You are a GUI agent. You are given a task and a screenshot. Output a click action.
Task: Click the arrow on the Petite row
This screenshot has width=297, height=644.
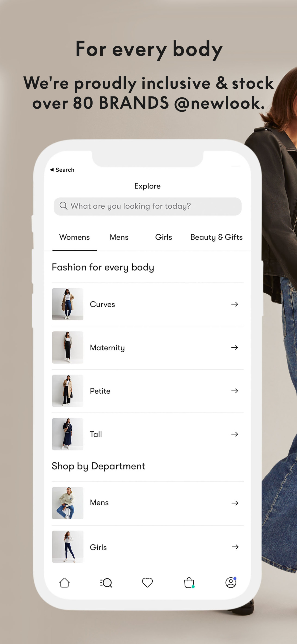[235, 391]
